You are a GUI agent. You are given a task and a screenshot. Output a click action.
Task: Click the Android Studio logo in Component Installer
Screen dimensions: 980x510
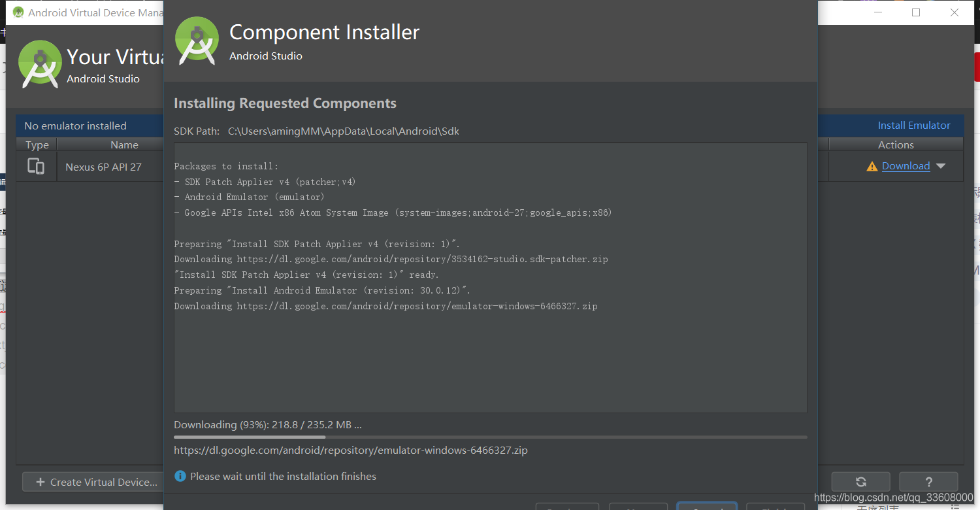pos(197,41)
